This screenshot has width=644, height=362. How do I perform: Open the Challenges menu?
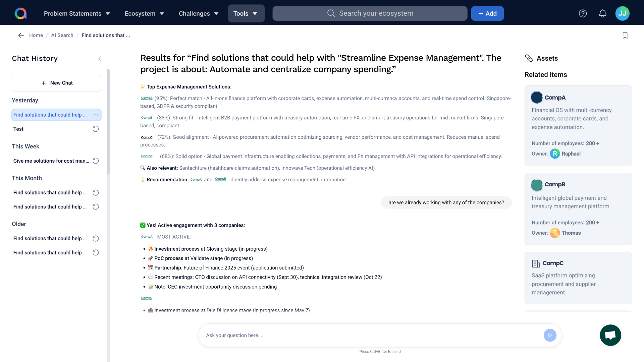pyautogui.click(x=198, y=13)
